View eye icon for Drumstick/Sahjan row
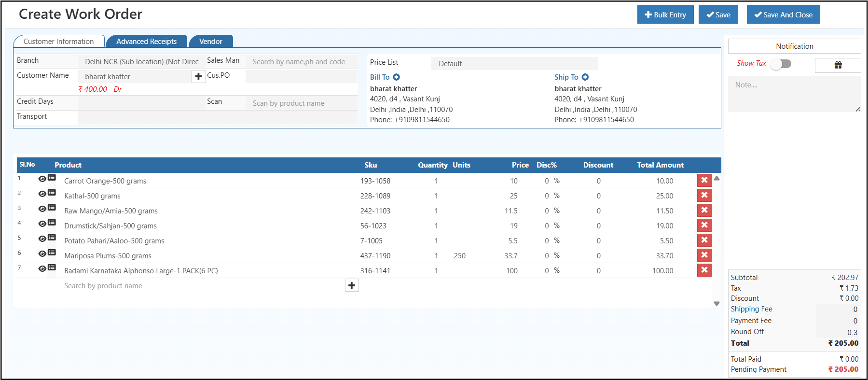The height and width of the screenshot is (380, 868). [42, 224]
